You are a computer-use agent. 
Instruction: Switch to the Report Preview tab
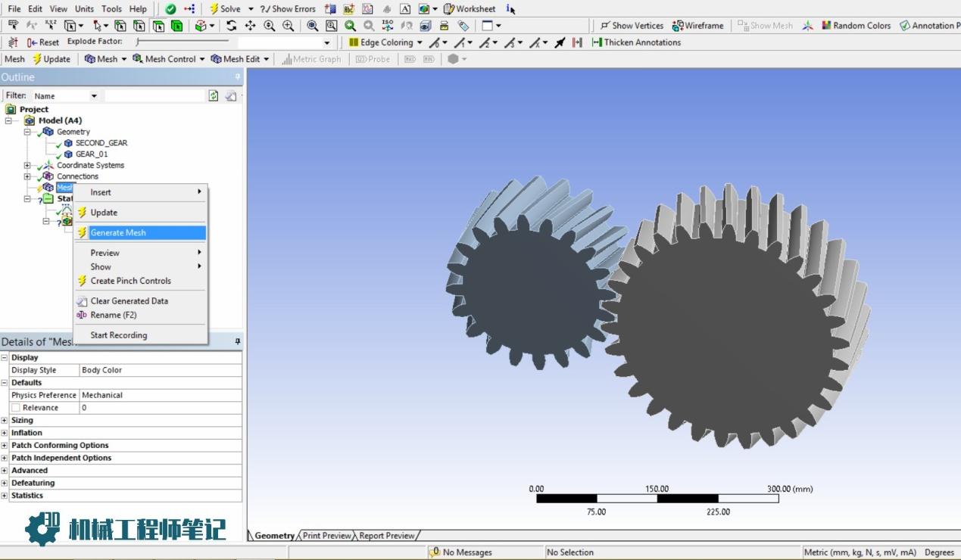387,536
